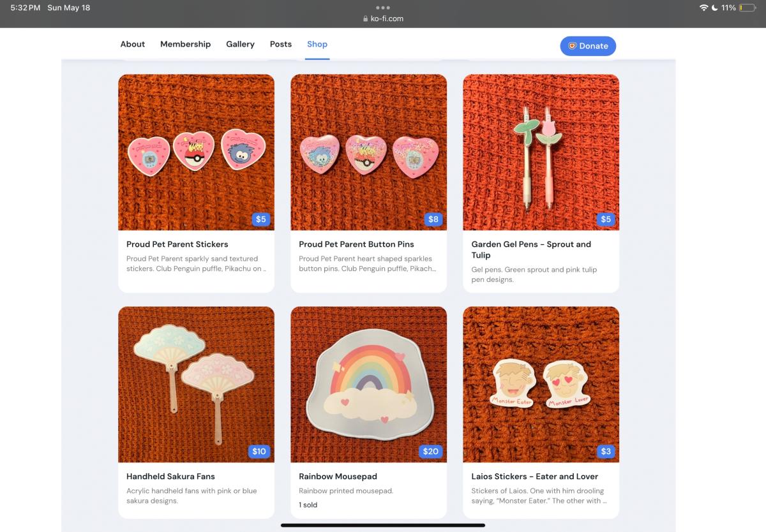Screen dimensions: 766x532
Task: Open the About tab
Action: 132,44
